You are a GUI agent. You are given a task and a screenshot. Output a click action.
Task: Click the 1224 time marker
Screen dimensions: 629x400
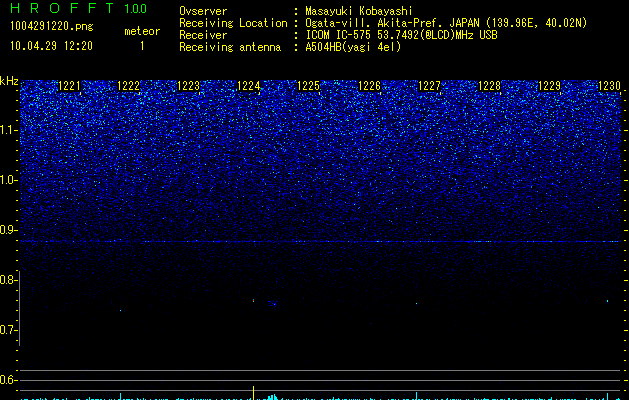pyautogui.click(x=249, y=86)
